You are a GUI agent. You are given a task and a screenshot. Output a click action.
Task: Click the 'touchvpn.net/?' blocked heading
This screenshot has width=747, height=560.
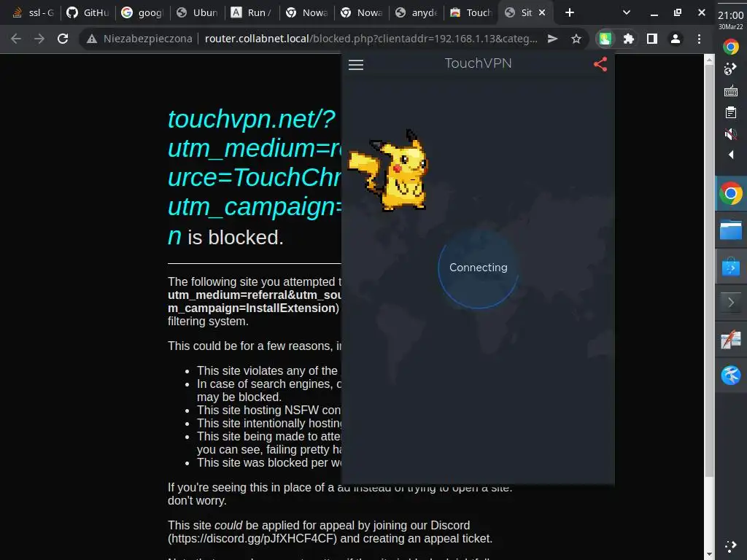click(x=252, y=119)
